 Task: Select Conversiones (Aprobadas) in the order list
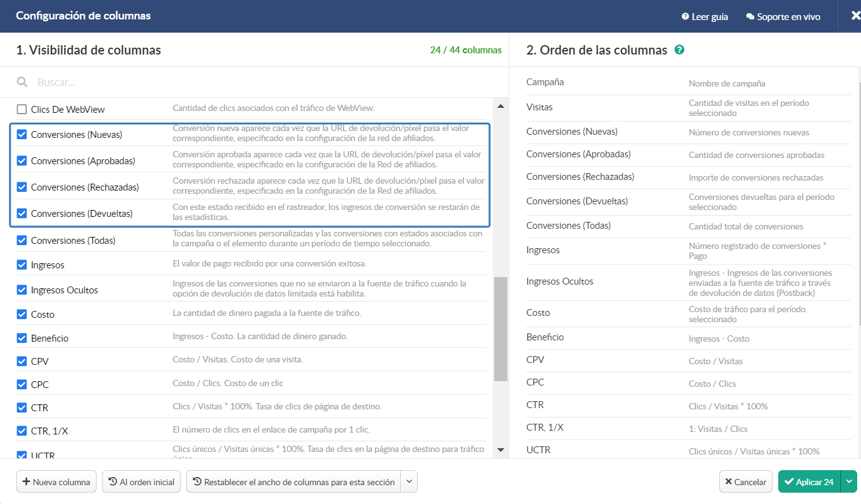tap(689, 154)
